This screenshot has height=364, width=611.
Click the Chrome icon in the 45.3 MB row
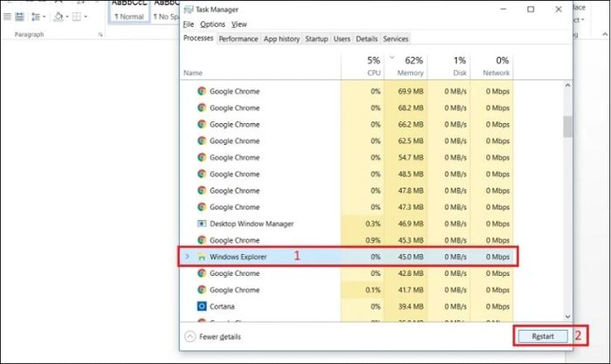pyautogui.click(x=202, y=240)
